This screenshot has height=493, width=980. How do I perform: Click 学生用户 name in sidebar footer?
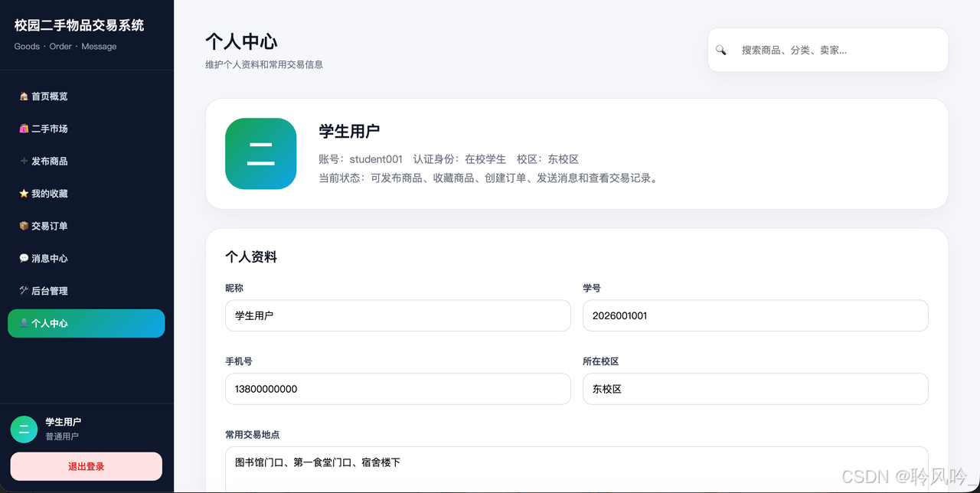pyautogui.click(x=63, y=422)
